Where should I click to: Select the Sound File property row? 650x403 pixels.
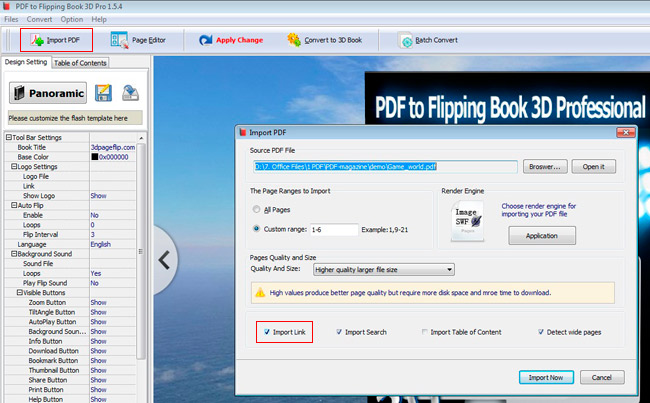pos(70,264)
